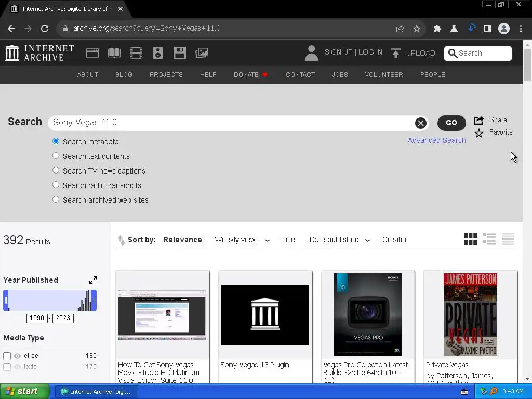Viewport: 532px width, 399px height.
Task: Click the Internet Archive taskbar button
Action: (96, 392)
